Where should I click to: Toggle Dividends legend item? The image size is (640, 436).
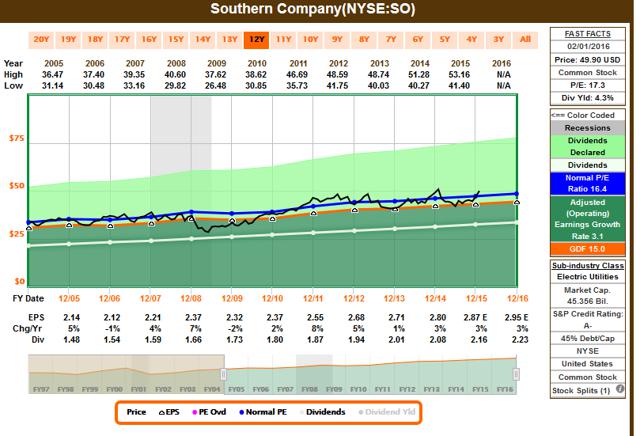322,412
